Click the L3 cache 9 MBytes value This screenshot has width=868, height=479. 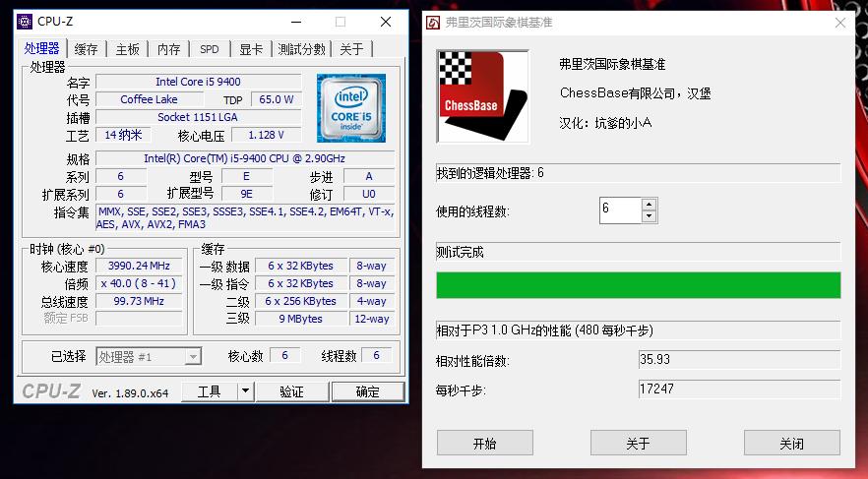[x=300, y=319]
